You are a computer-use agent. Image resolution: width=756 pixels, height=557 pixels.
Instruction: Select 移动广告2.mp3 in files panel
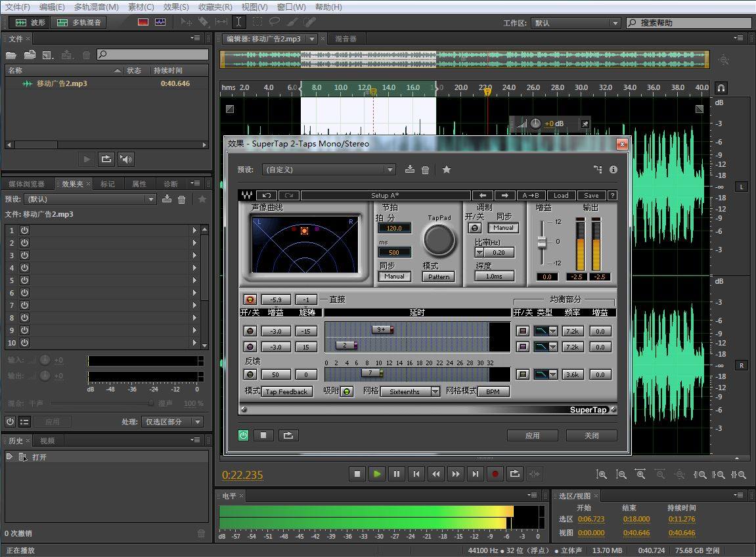62,83
